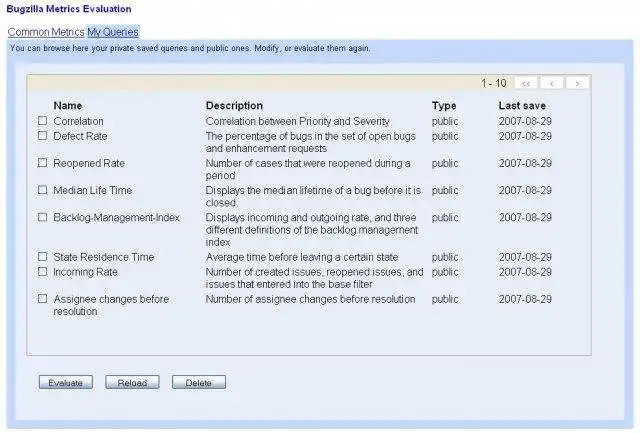Go to the first page of queries
Screen dimensions: 640x434
coord(526,83)
